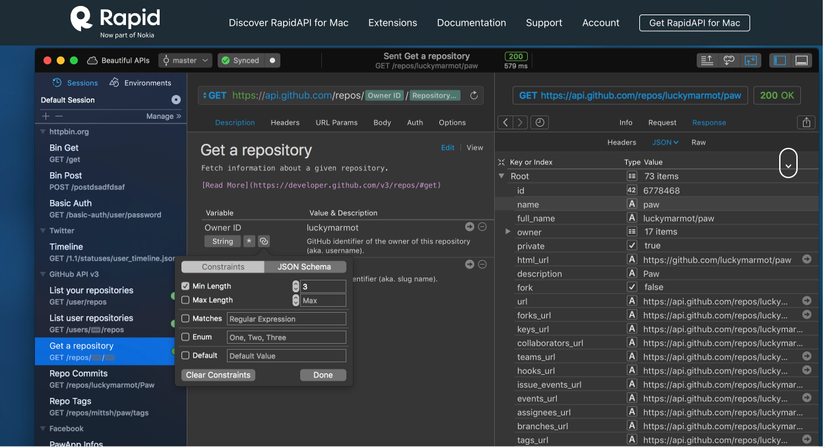825x448 pixels.
Task: Click the Edit link
Action: [x=448, y=148]
